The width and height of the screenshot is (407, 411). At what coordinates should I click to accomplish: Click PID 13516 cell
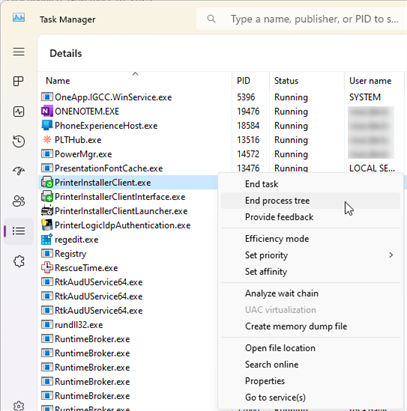[248, 140]
